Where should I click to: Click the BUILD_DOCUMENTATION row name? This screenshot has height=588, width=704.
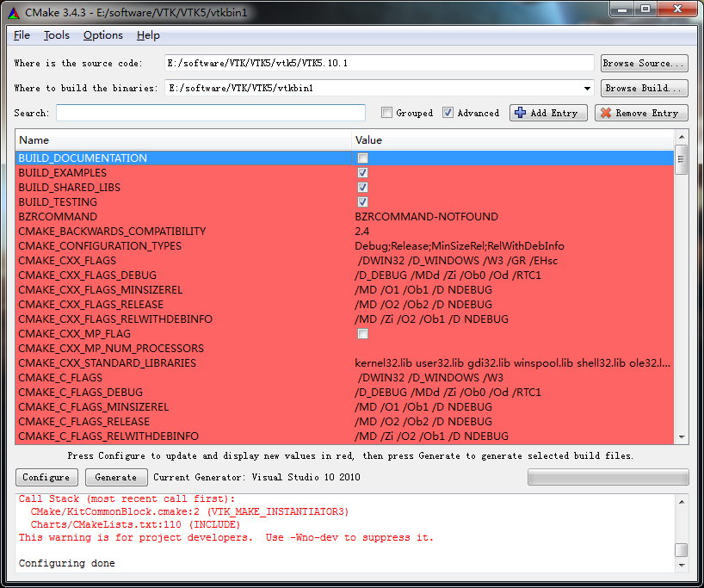tap(83, 158)
